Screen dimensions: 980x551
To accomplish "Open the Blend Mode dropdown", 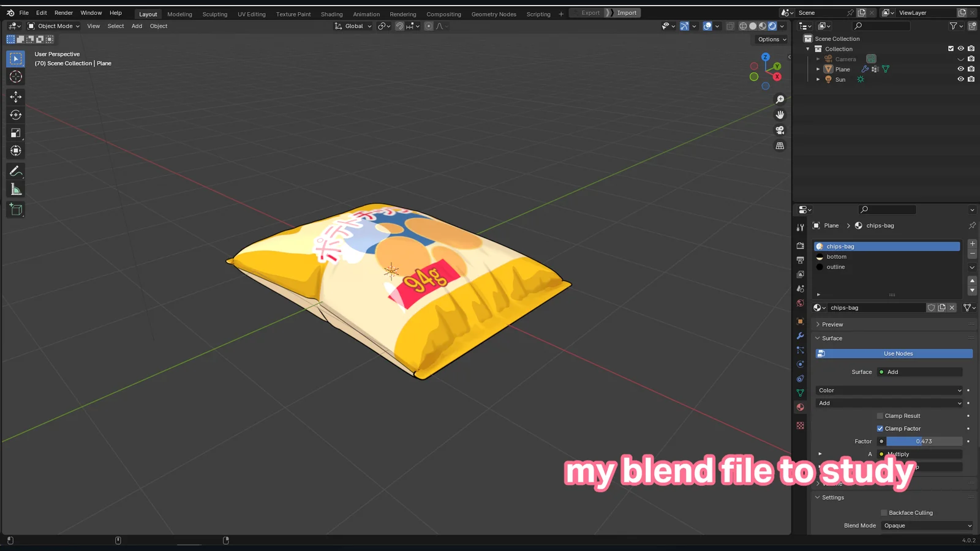I will coord(926,525).
